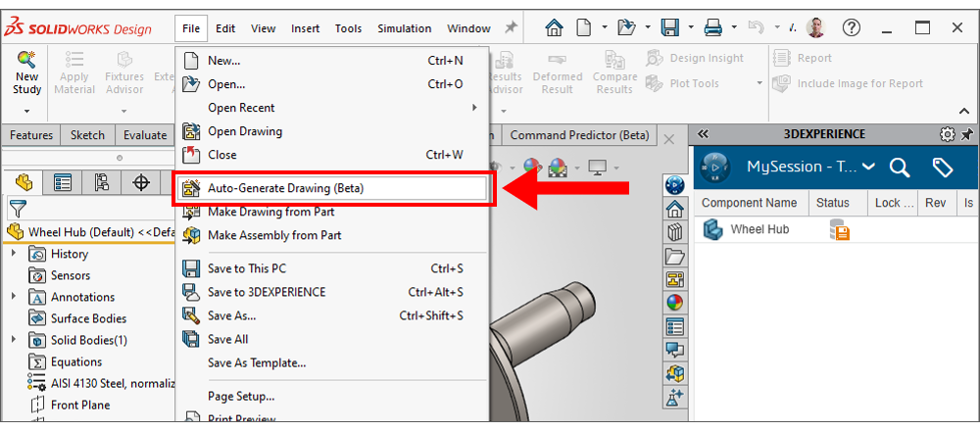Open the Help question mark icon
The height and width of the screenshot is (431, 980).
[852, 27]
